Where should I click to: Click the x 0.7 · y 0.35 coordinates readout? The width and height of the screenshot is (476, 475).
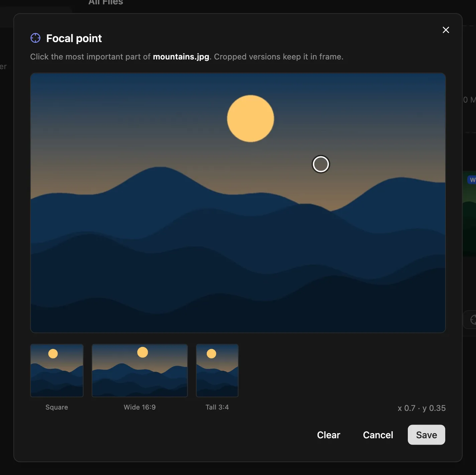click(422, 408)
